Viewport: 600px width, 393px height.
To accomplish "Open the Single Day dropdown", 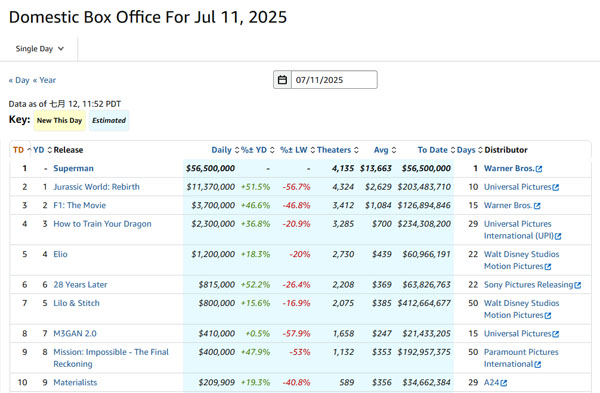I will (x=39, y=49).
